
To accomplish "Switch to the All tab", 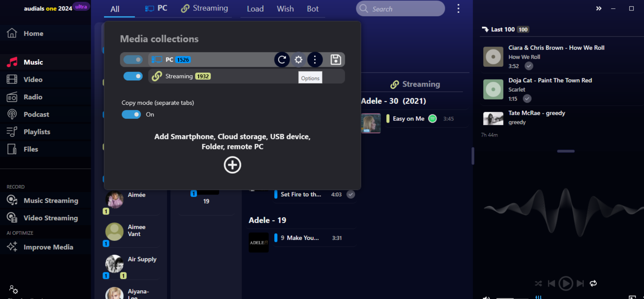I will pyautogui.click(x=115, y=9).
